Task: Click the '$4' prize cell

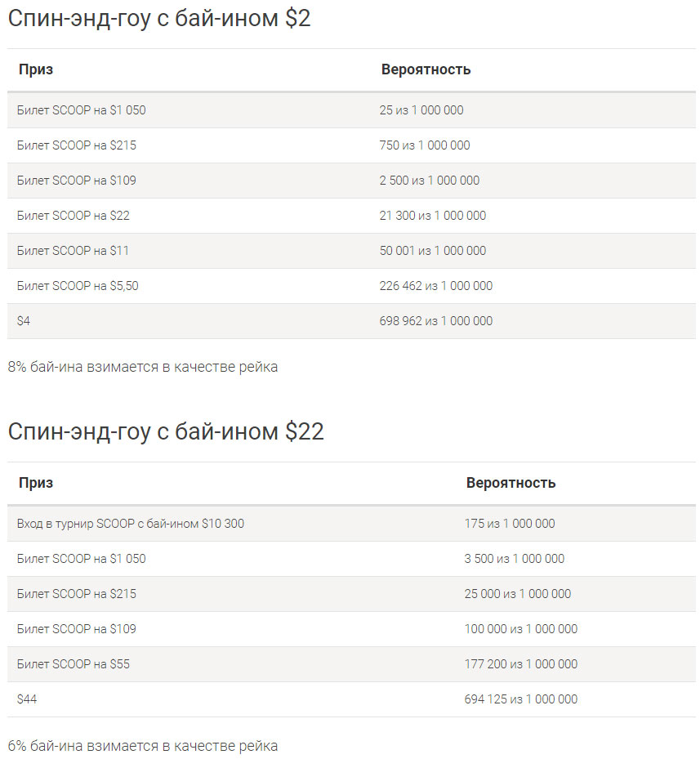Action: point(23,321)
